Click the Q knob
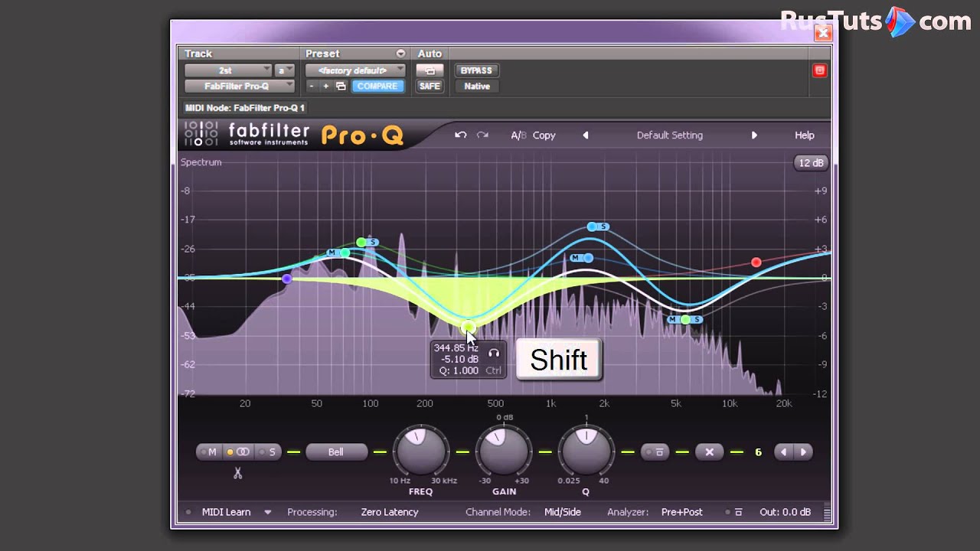Image resolution: width=980 pixels, height=551 pixels. pos(586,452)
